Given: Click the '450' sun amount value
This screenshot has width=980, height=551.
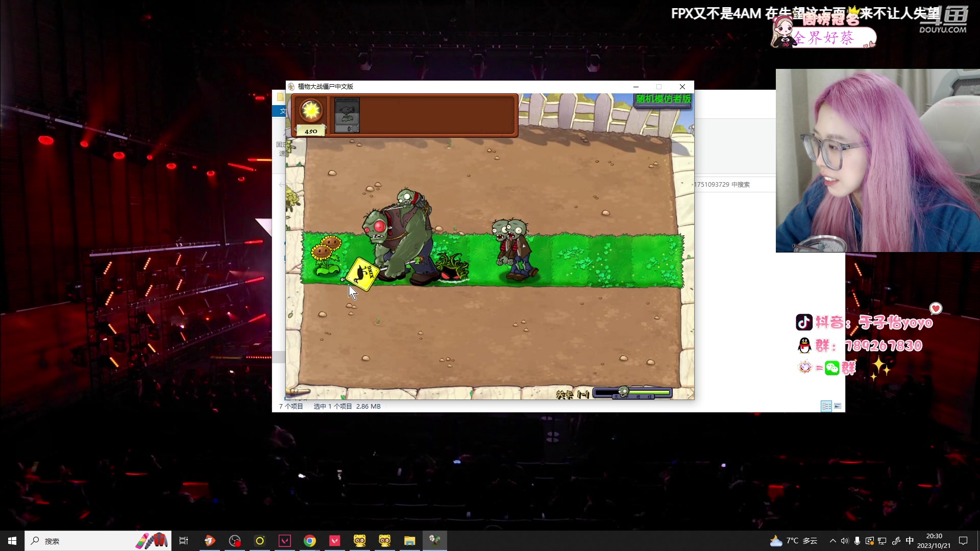Looking at the screenshot, I should pyautogui.click(x=311, y=131).
